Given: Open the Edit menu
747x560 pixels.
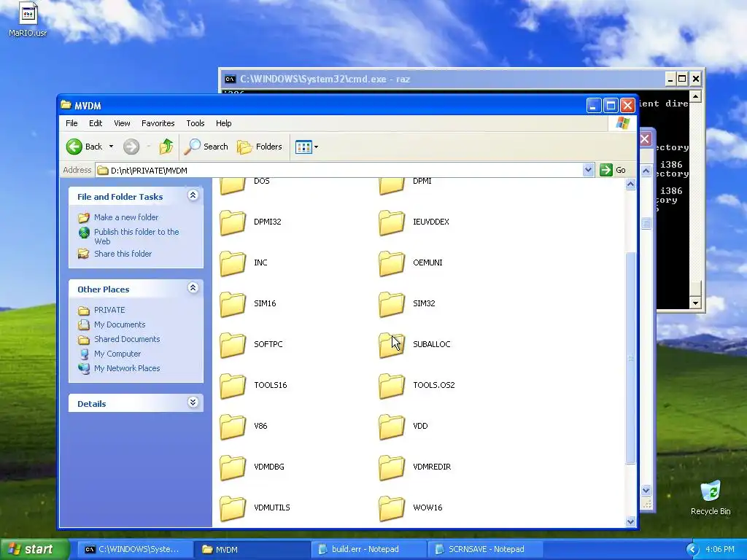Looking at the screenshot, I should click(96, 123).
